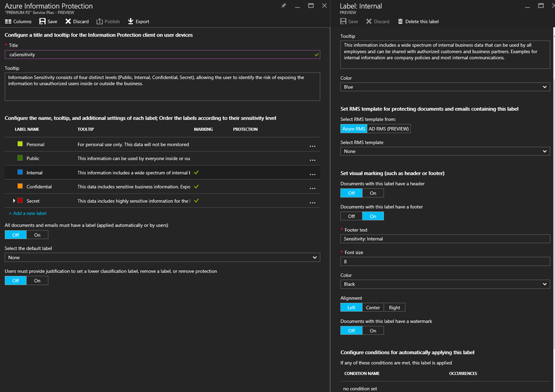Pin the Azure Information Protection blade
This screenshot has width=555, height=392.
283,6
